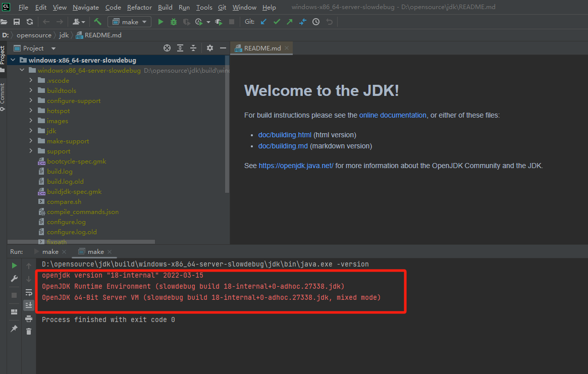Click the Attach to Process toolbar icon
This screenshot has width=588, height=374.
[x=219, y=22]
